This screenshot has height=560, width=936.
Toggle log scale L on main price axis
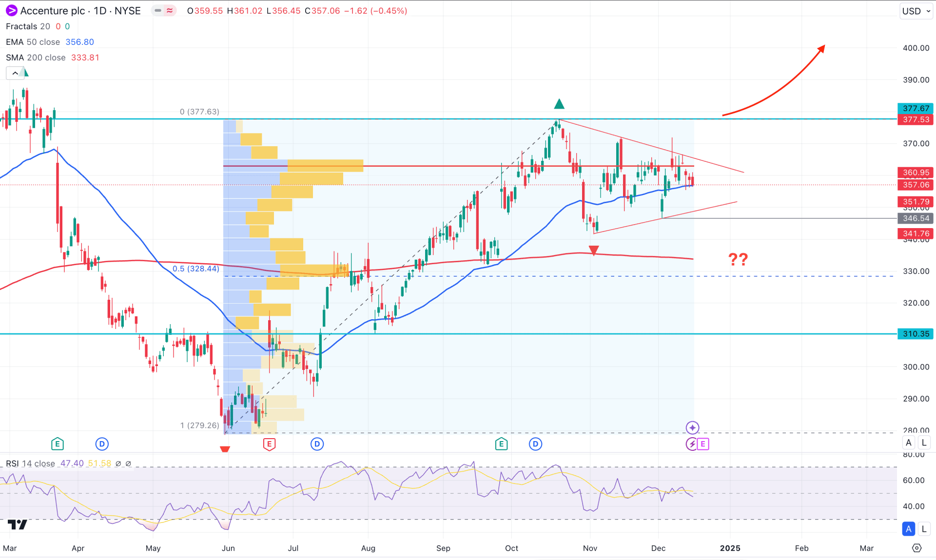[924, 443]
